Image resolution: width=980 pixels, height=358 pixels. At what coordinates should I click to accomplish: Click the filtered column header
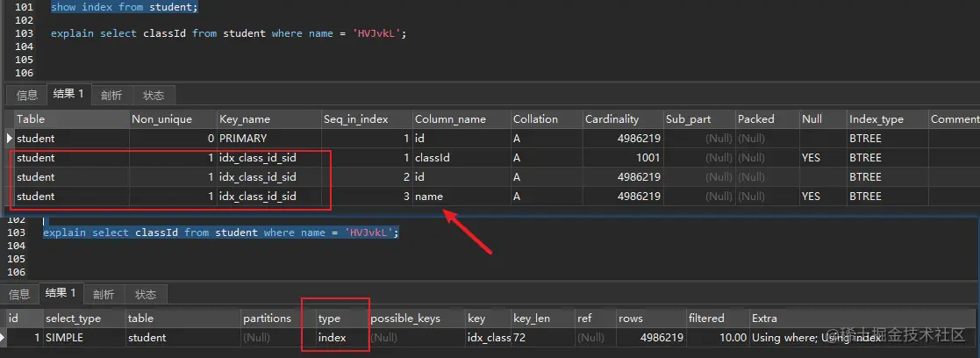[718, 318]
